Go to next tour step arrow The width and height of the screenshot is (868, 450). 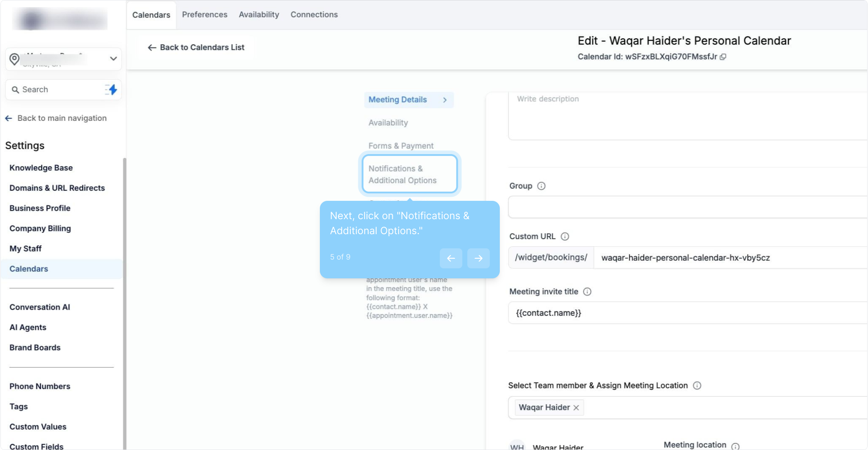[x=478, y=258]
